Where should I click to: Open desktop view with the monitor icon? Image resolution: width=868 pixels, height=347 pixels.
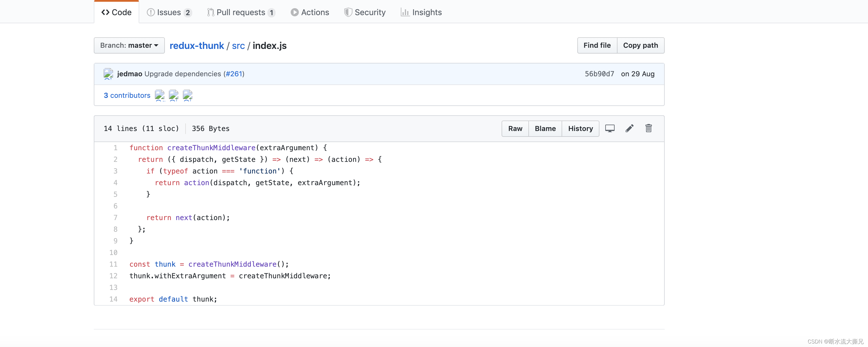pyautogui.click(x=610, y=128)
